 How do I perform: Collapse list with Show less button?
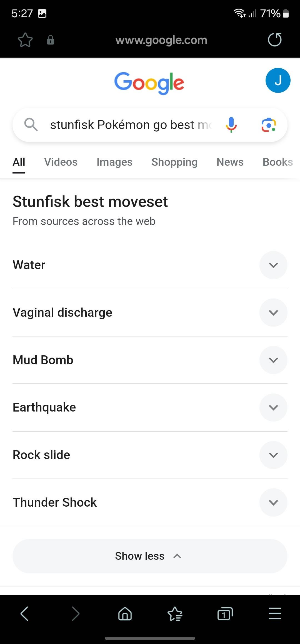click(x=150, y=556)
